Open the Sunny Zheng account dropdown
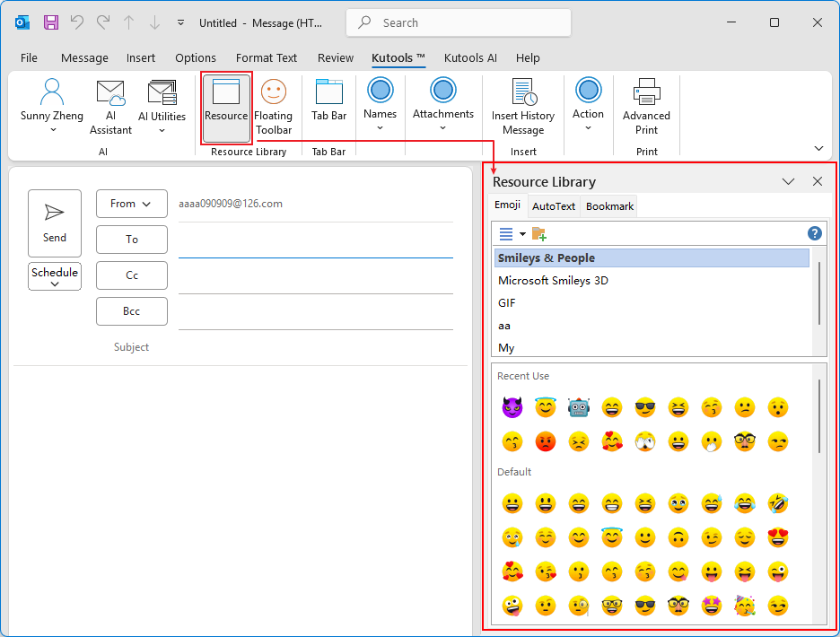The image size is (840, 637). click(52, 106)
